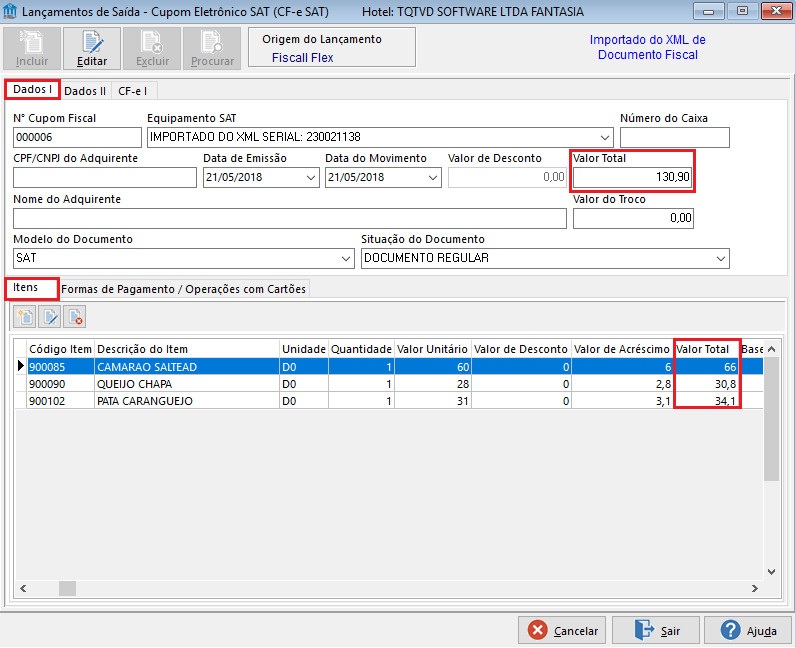Image resolution: width=796 pixels, height=648 pixels.
Task: Click the application icon in the title bar
Action: pos(10,11)
